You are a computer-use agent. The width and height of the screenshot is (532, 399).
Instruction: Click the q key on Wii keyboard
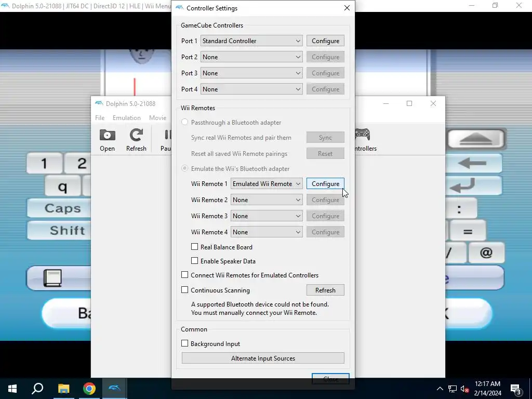[63, 186]
